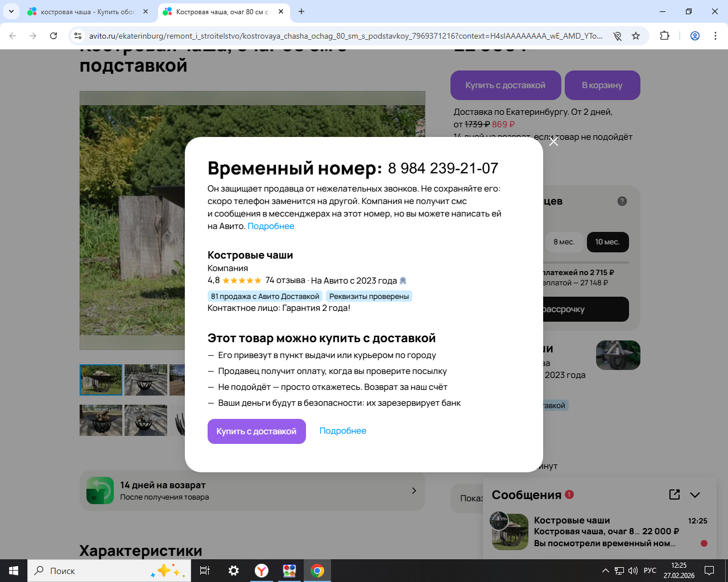Open the seller avatar thumbnail on the page

pos(618,355)
